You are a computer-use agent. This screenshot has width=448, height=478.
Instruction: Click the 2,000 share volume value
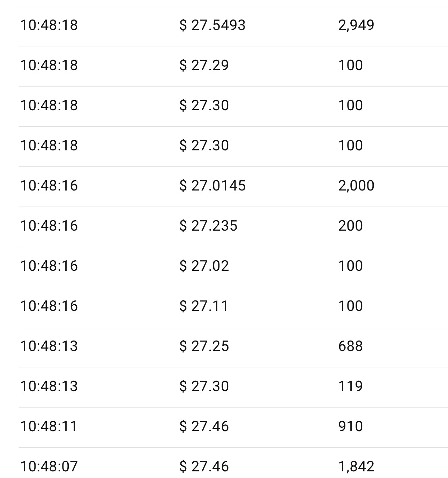(356, 186)
